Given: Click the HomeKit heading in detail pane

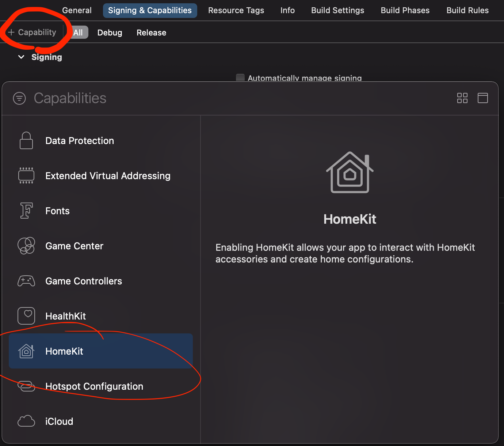Looking at the screenshot, I should tap(350, 219).
